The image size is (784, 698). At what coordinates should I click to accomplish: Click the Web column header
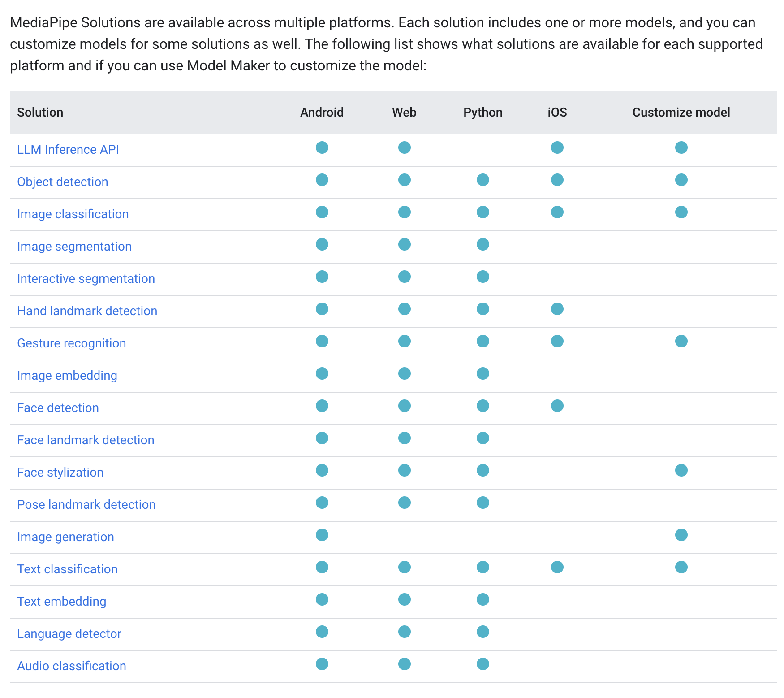(x=405, y=112)
